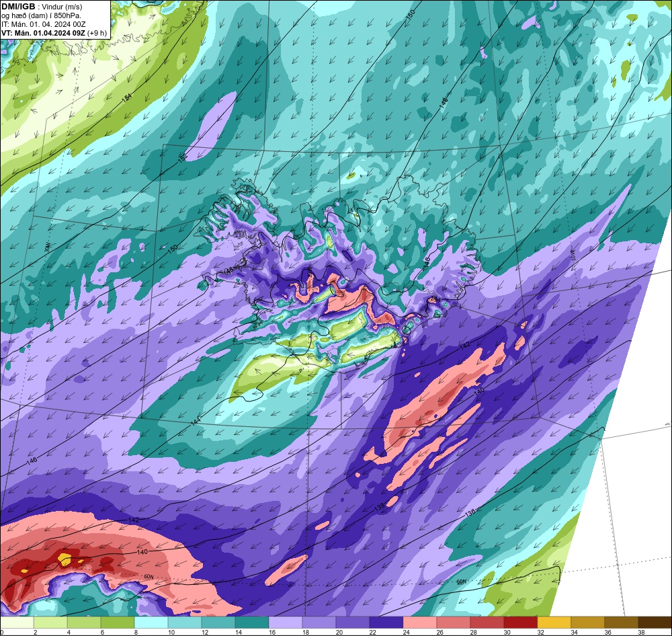Select the light cyan 8–10 m/s legend swatch
The width and height of the screenshot is (672, 636).
(151, 623)
